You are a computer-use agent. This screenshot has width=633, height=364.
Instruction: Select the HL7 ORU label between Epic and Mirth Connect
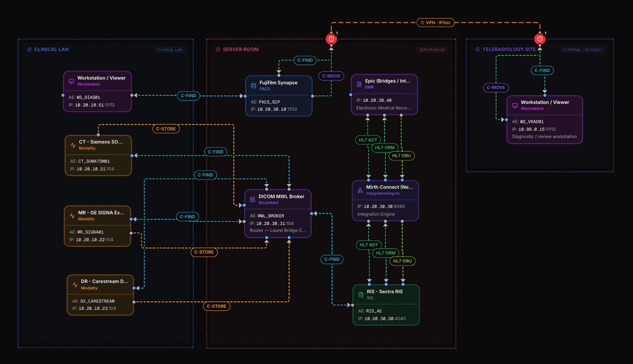pos(402,156)
